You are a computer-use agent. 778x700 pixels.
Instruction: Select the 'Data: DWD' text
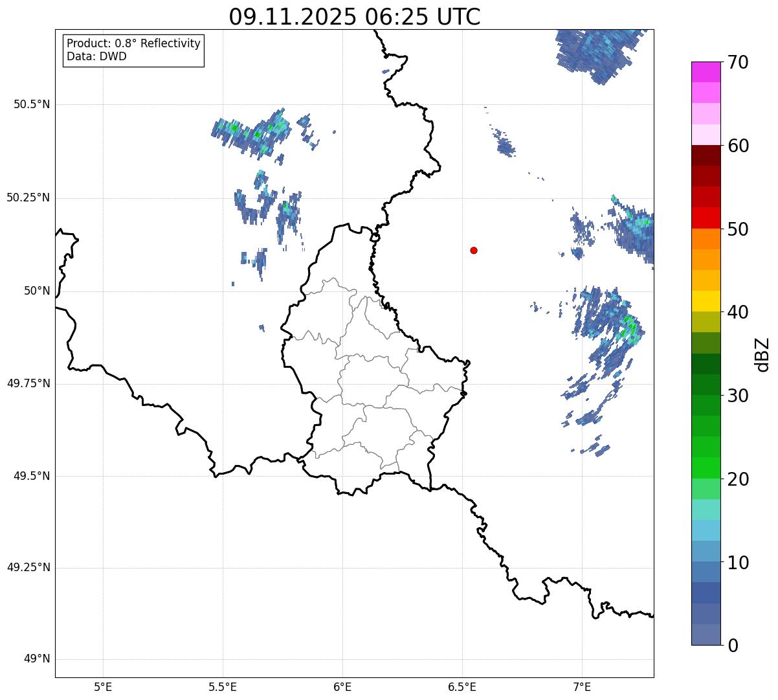point(97,56)
